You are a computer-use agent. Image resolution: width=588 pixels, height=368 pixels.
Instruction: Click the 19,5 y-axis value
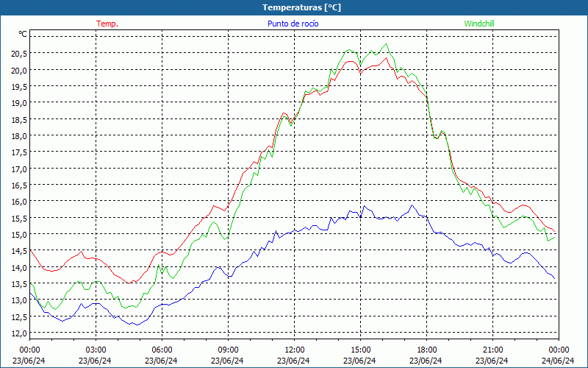tap(19, 87)
